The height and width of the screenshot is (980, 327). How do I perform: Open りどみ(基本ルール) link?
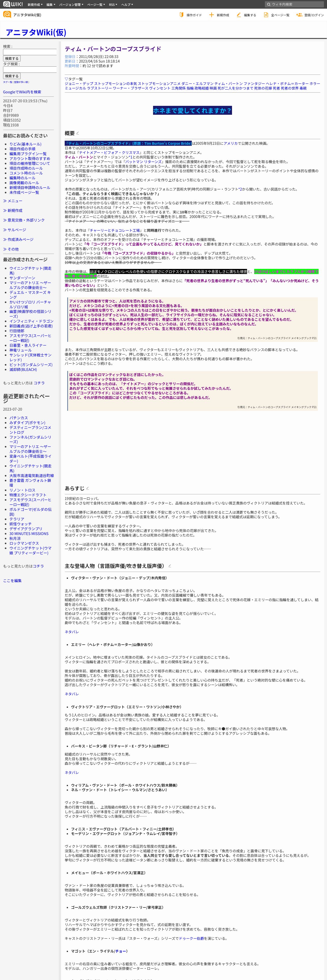(25, 144)
